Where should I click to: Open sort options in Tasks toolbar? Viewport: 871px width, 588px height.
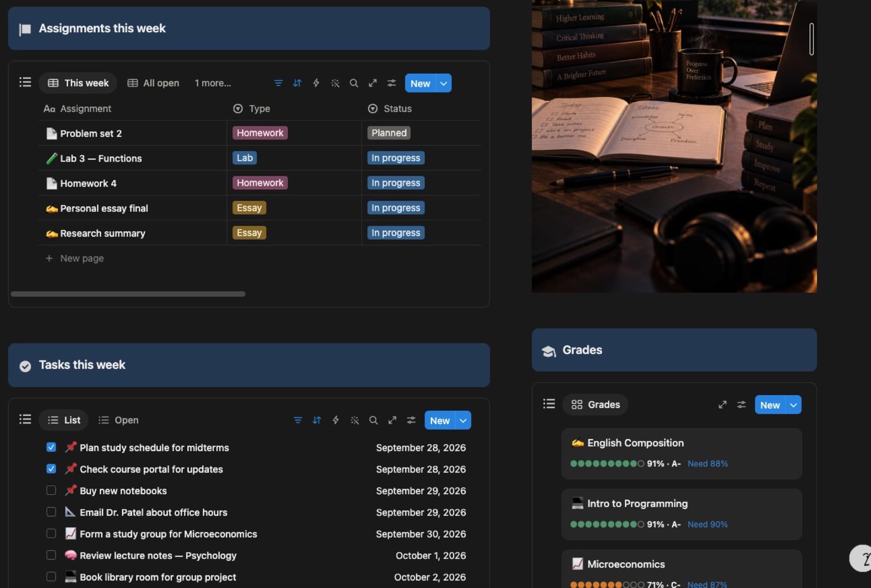coord(317,420)
